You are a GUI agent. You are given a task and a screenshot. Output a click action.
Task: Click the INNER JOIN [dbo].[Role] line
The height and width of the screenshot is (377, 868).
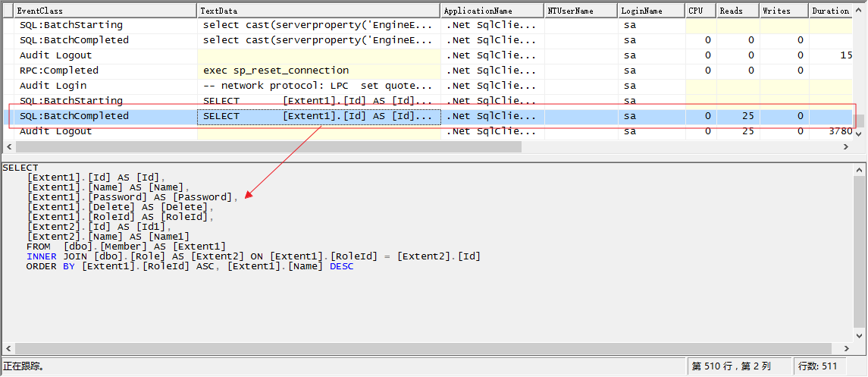coord(253,256)
